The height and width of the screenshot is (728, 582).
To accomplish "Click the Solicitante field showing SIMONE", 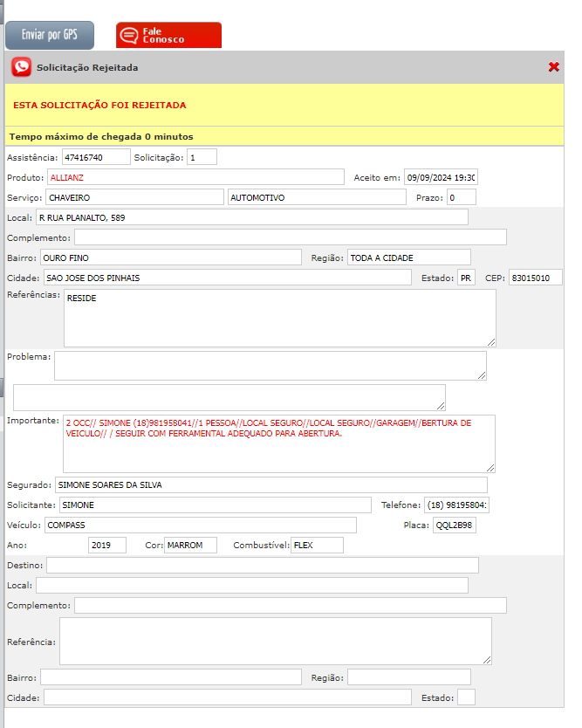I will pos(216,505).
